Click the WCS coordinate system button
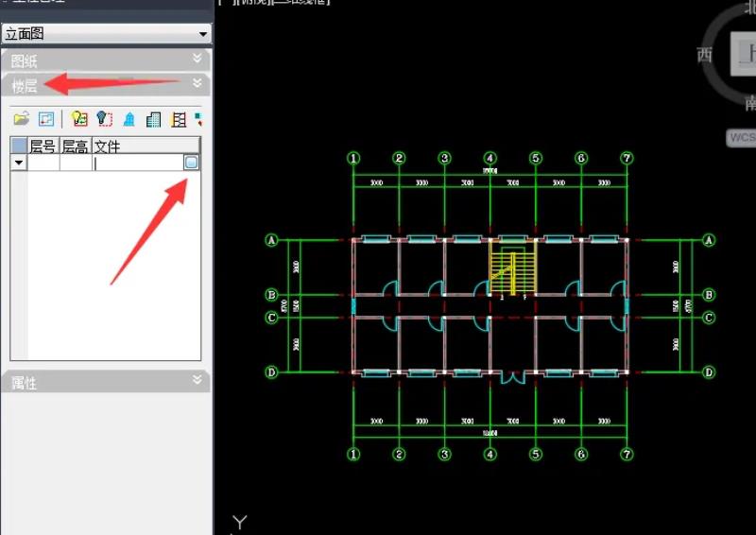 point(742,138)
